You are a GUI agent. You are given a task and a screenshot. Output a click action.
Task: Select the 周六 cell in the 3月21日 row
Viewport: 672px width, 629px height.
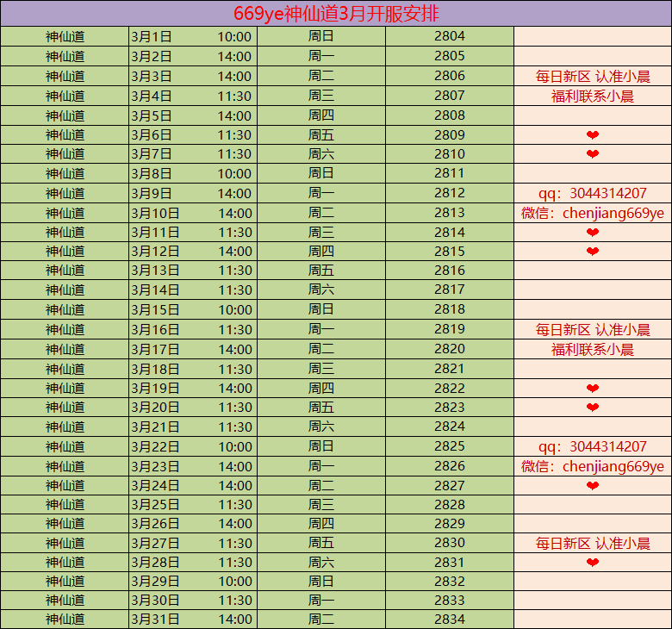coord(321,427)
